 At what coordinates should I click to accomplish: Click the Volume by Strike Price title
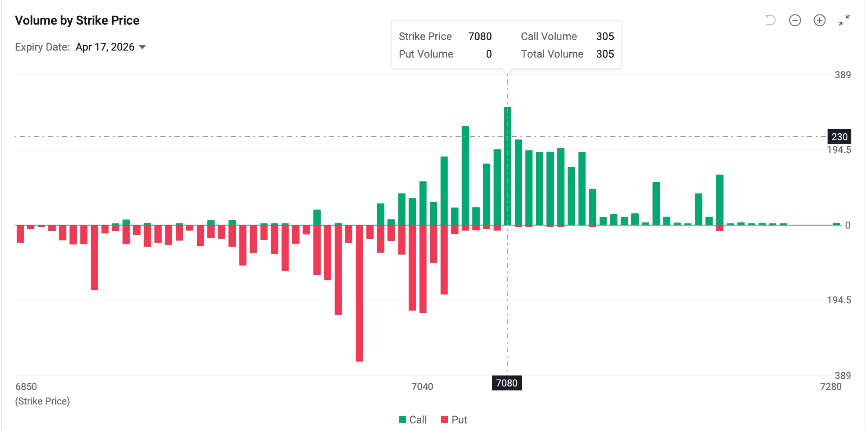click(77, 20)
